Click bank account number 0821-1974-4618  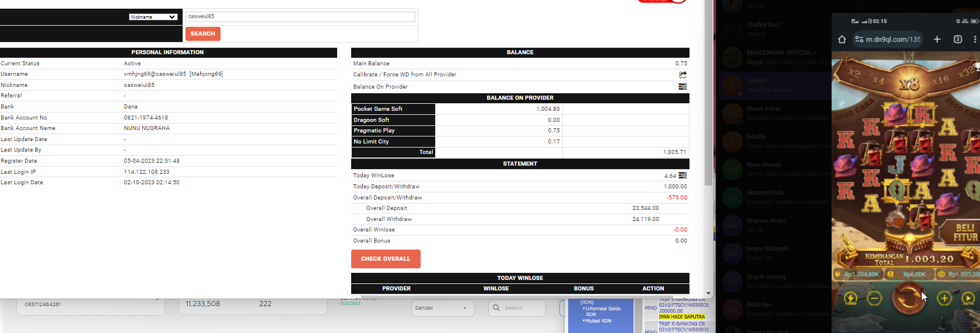(x=146, y=118)
